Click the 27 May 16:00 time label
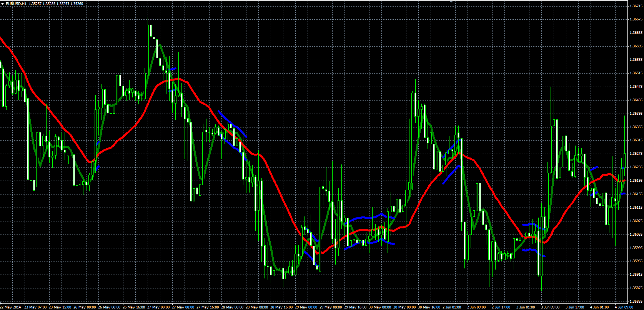Image resolution: width=644 pixels, height=310 pixels. [208, 307]
